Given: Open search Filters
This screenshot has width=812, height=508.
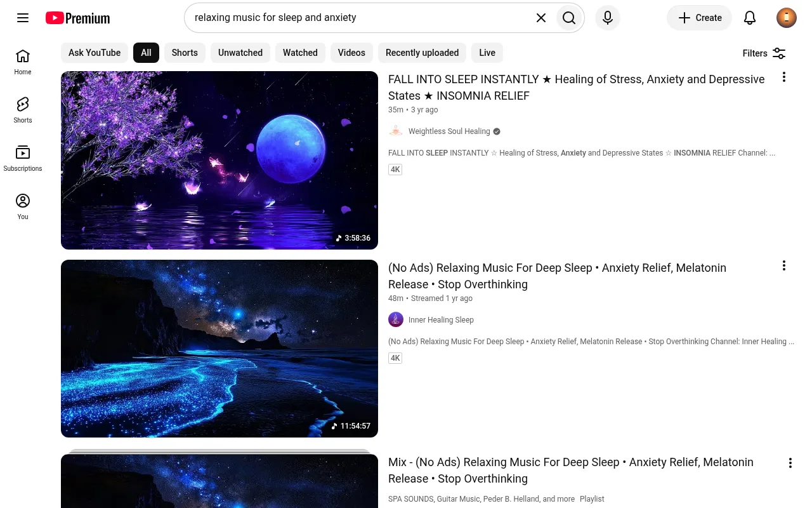Looking at the screenshot, I should [764, 53].
